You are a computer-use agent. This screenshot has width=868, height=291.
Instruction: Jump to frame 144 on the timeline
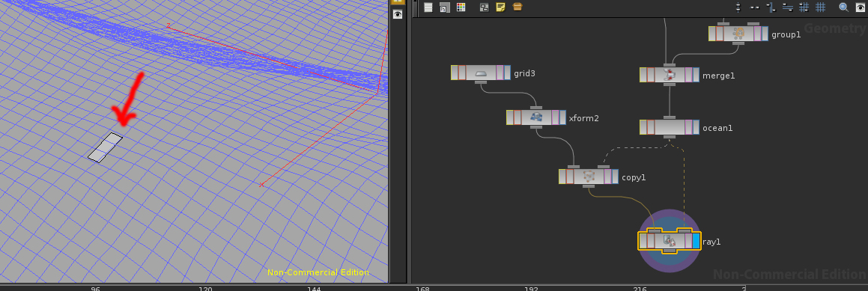click(x=315, y=289)
